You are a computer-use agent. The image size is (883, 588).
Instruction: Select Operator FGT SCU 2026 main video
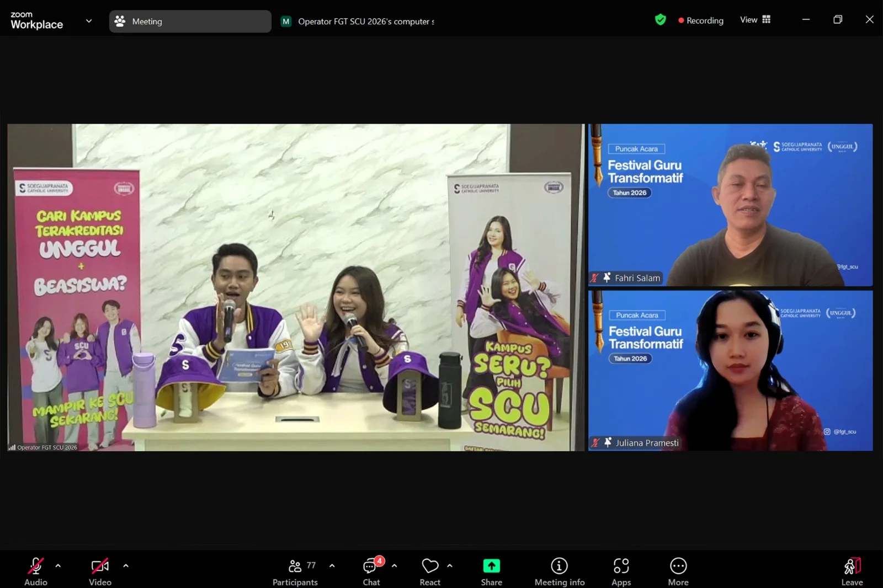296,287
